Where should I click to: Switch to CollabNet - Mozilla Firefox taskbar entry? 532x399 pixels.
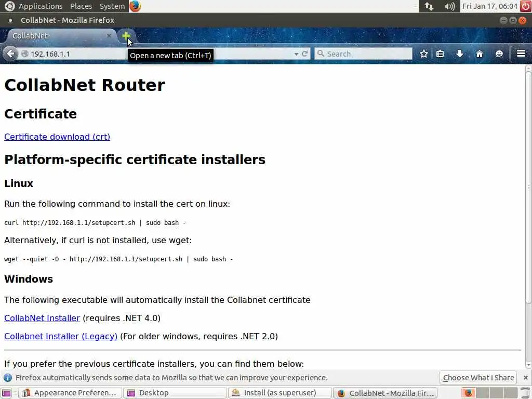385,393
